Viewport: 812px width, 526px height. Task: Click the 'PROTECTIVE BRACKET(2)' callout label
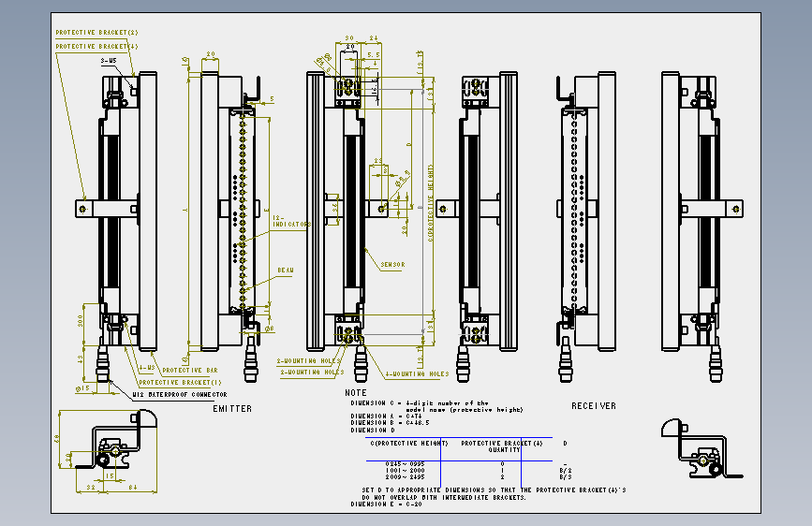96,32
